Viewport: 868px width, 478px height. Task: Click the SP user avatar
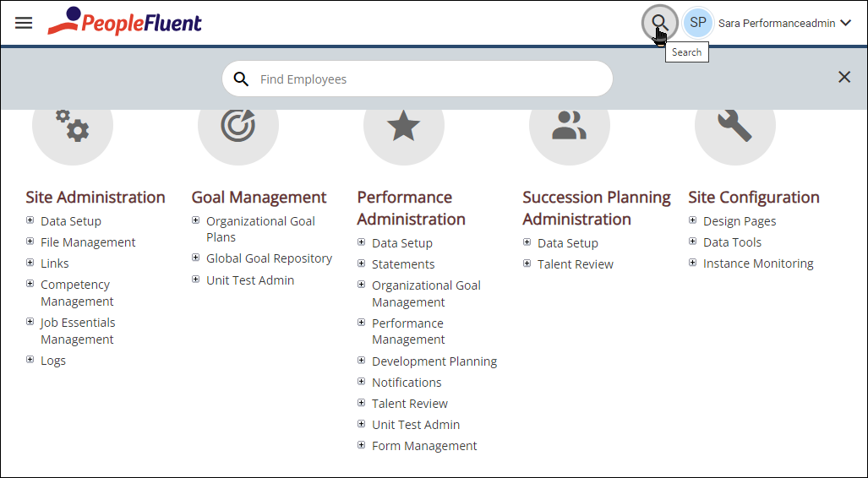pos(697,23)
